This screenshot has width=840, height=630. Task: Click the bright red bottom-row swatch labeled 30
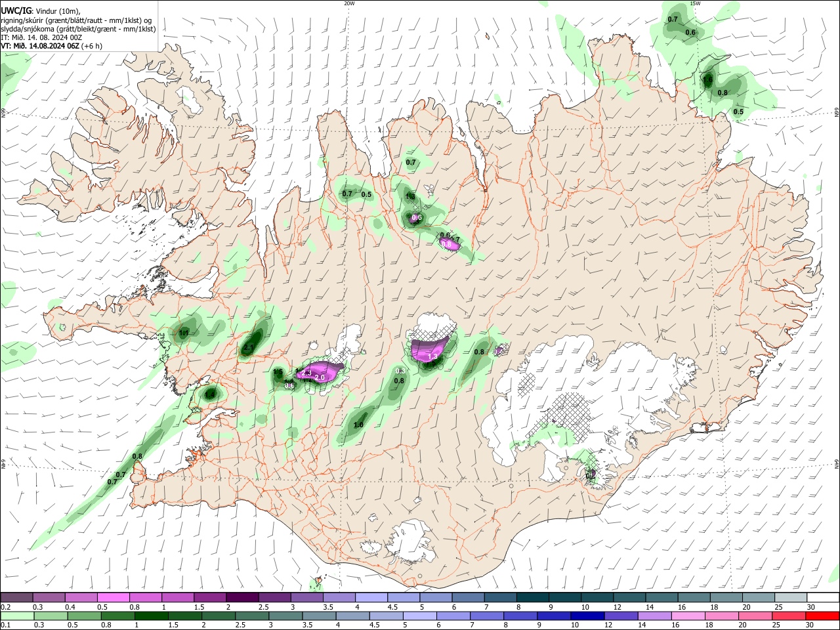822,616
